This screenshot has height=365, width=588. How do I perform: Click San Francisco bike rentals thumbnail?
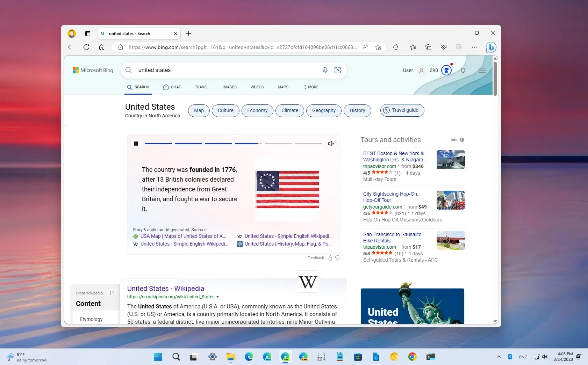[451, 241]
